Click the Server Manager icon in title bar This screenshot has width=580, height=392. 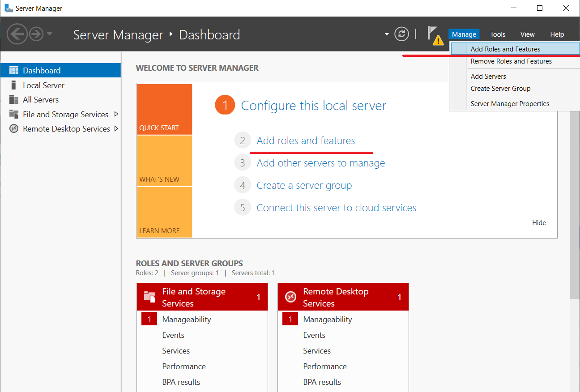pyautogui.click(x=8, y=8)
